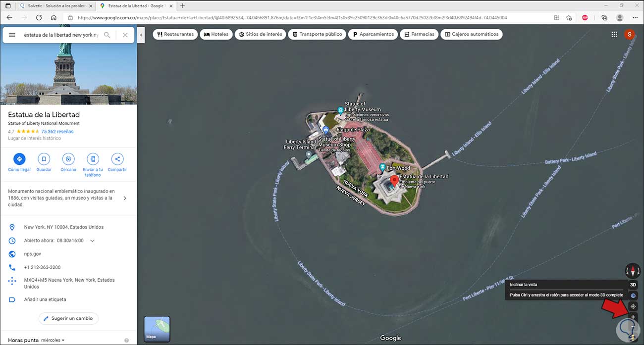Open the Google apps grid
The height and width of the screenshot is (345, 644).
click(x=614, y=35)
